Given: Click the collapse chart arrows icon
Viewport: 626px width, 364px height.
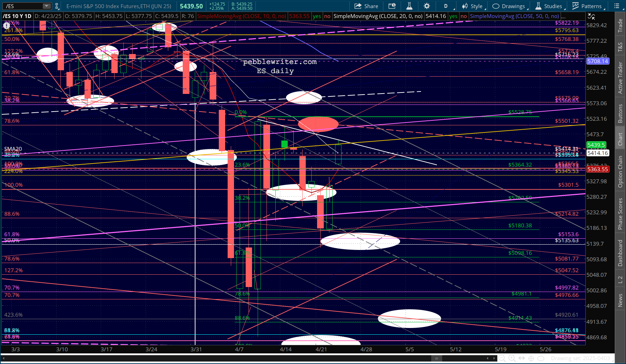Looking at the screenshot, I should (591, 16).
